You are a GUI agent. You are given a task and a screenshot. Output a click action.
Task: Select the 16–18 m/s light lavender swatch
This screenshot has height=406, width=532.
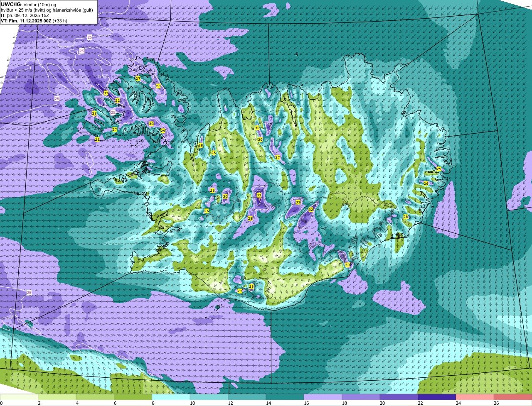(323, 397)
